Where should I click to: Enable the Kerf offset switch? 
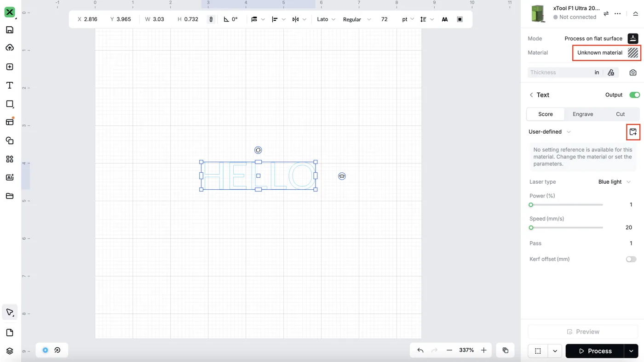tap(631, 259)
